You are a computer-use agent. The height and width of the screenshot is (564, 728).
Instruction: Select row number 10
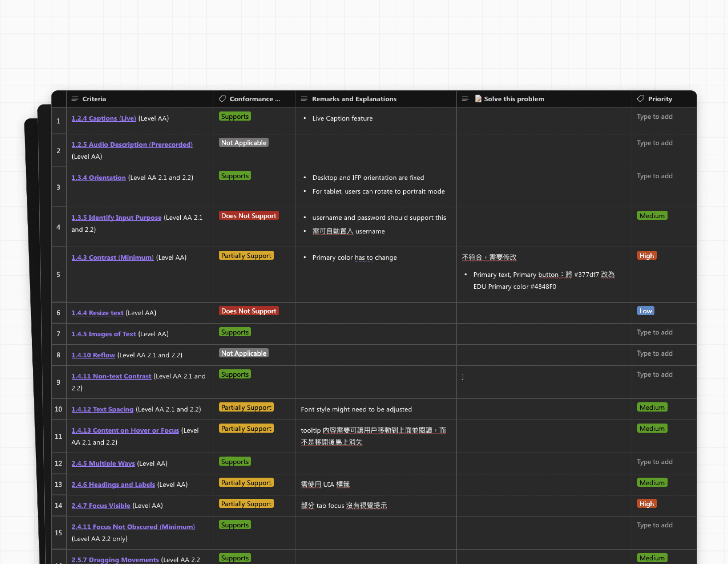coord(59,409)
